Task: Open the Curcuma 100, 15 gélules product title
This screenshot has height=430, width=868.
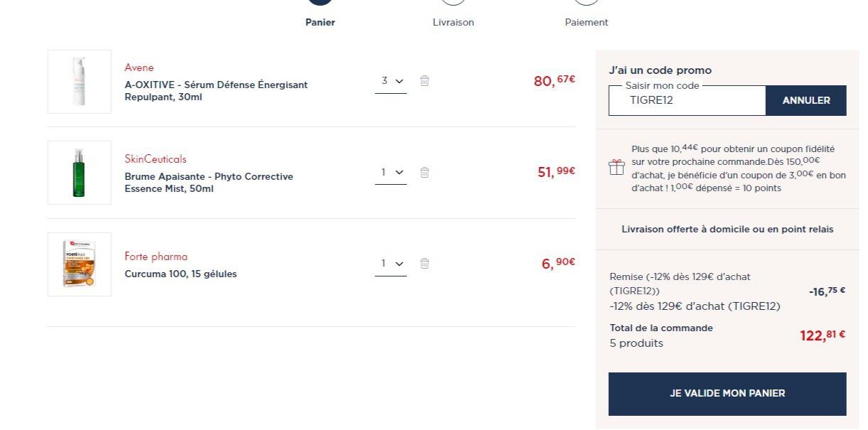Action: tap(181, 274)
